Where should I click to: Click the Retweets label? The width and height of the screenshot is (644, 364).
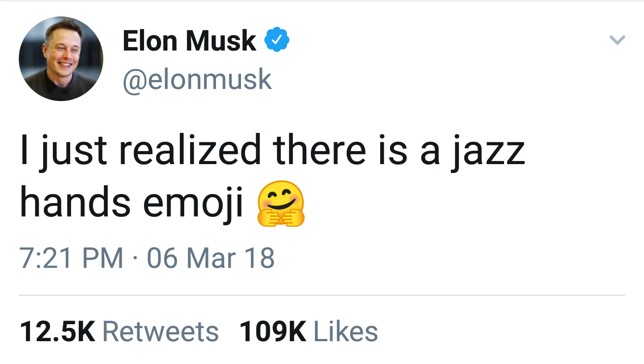pos(161,332)
